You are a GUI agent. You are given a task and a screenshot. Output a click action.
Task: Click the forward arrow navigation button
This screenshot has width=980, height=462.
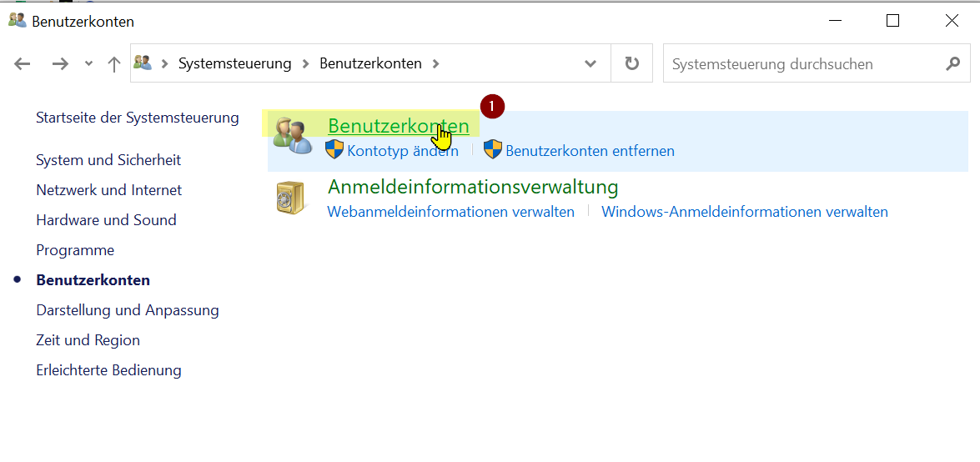(60, 64)
